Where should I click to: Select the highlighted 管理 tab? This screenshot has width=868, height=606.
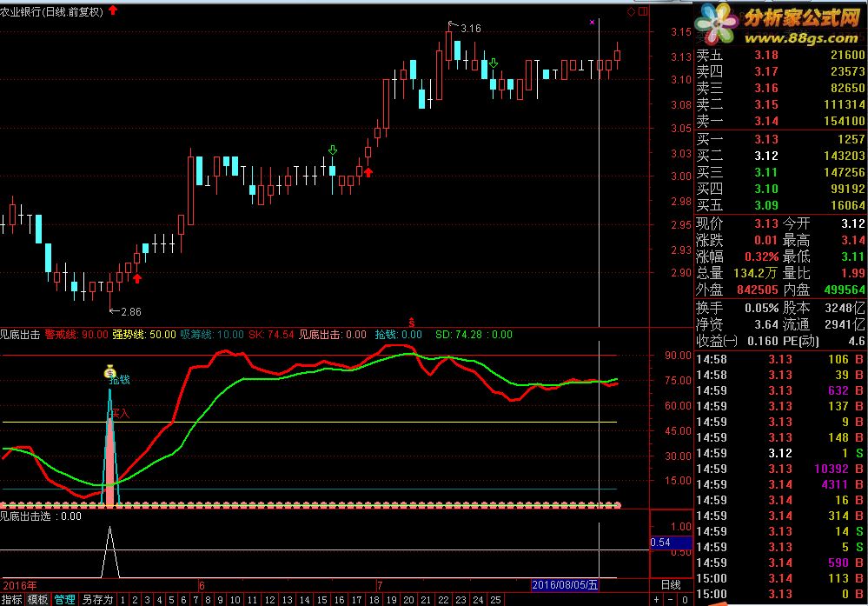pyautogui.click(x=64, y=599)
